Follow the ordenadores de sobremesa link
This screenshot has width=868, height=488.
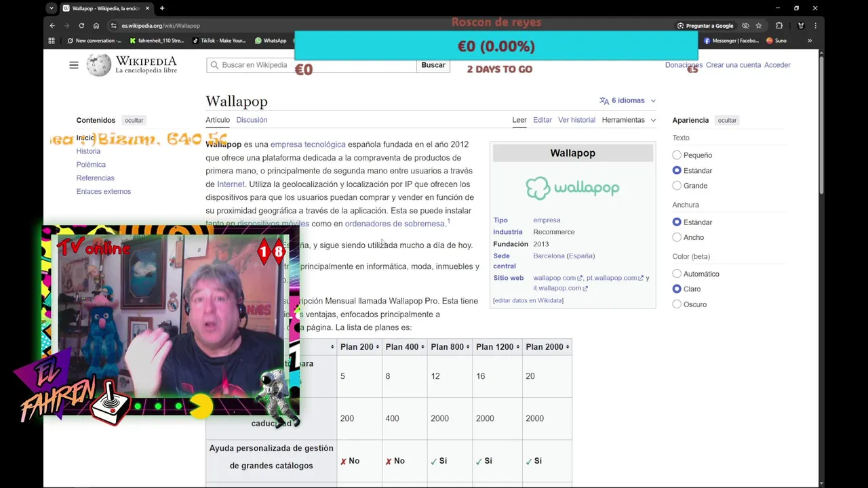395,224
